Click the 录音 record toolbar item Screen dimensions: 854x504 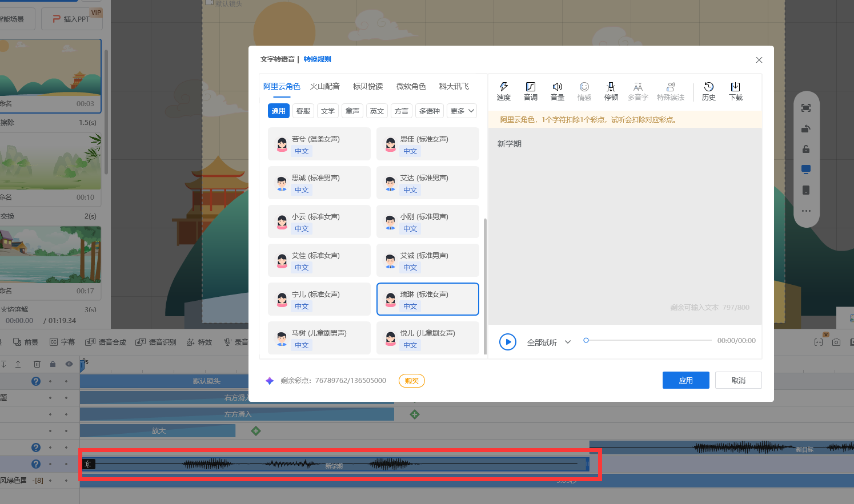pyautogui.click(x=236, y=342)
